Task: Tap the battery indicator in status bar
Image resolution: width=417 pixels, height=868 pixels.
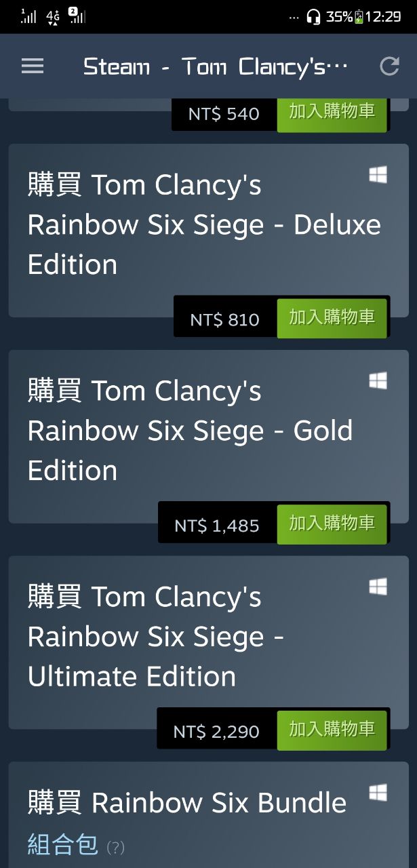Action: 359,17
